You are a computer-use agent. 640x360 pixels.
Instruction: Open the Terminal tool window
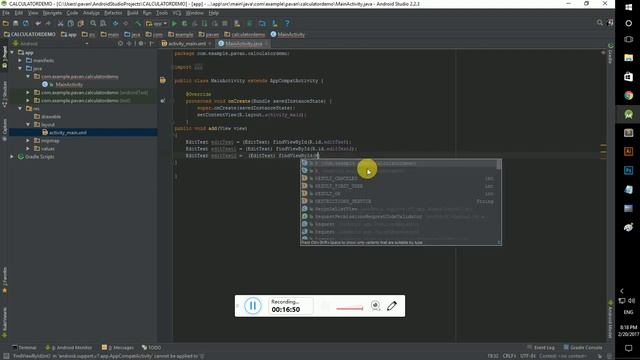[24, 347]
